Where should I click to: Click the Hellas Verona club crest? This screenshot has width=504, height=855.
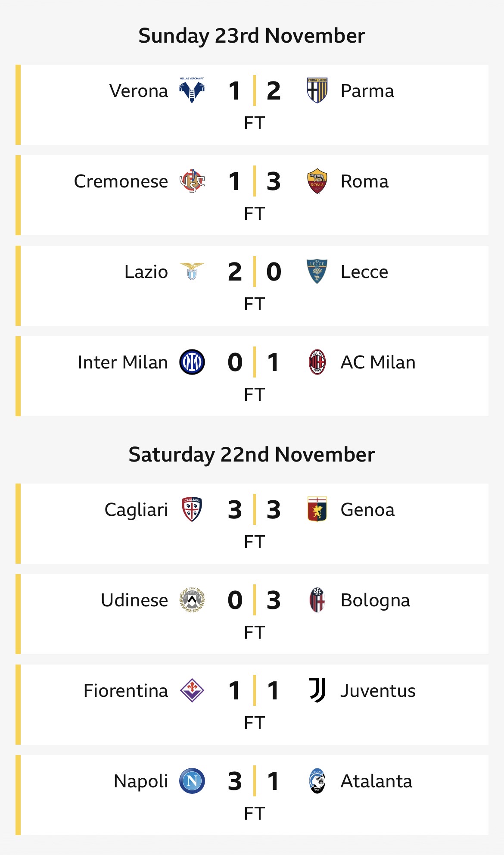192,90
